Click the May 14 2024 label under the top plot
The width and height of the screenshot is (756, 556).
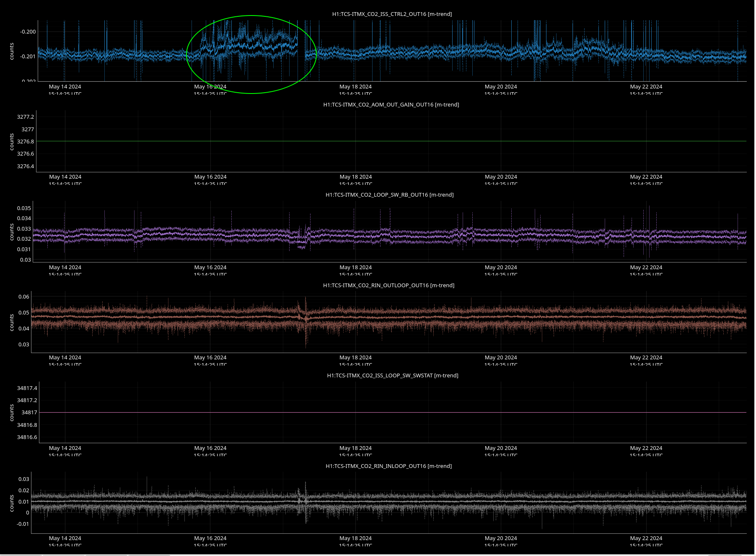click(x=65, y=87)
